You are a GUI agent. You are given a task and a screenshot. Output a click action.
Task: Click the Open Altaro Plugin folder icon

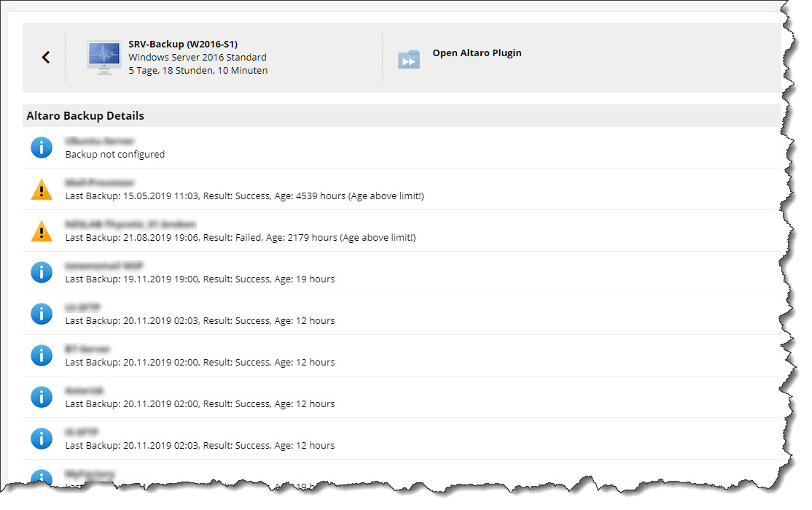coord(409,59)
